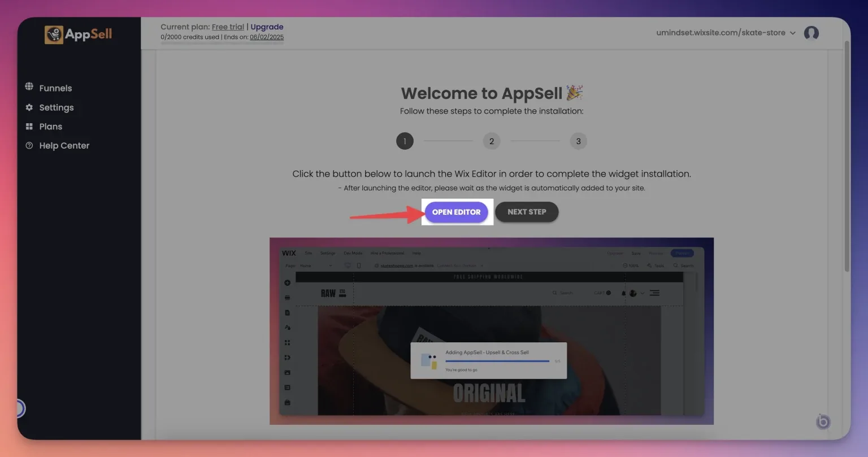The image size is (868, 457).
Task: Click the AppSell logo
Action: click(x=79, y=34)
